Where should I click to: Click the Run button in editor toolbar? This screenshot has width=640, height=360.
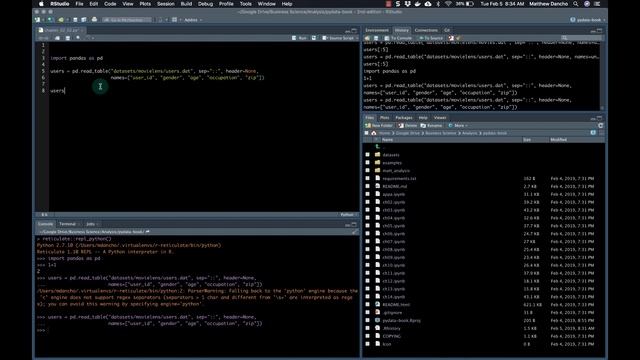tap(300, 38)
